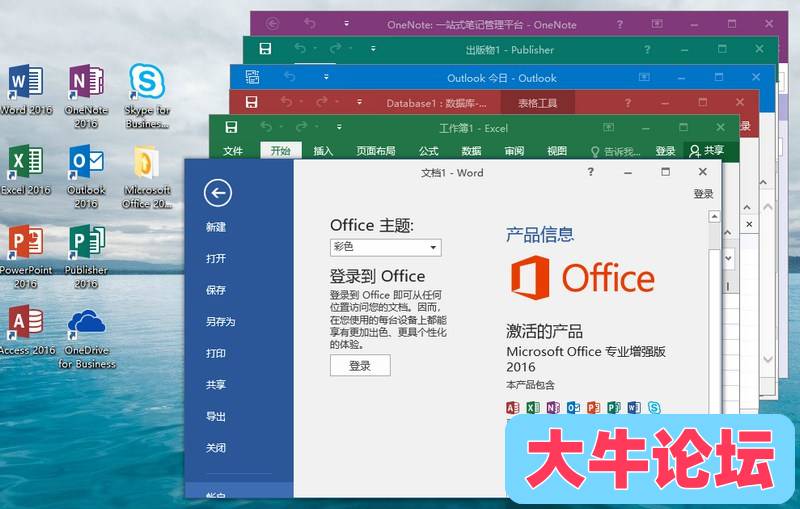Viewport: 800px width, 509px height.
Task: Switch to 数据 tab in Excel
Action: [x=471, y=151]
